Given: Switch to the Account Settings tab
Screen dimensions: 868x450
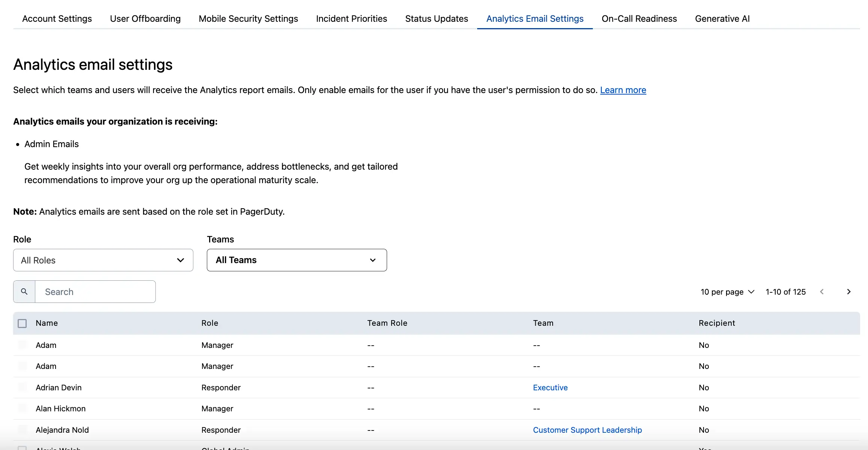Looking at the screenshot, I should click(57, 19).
